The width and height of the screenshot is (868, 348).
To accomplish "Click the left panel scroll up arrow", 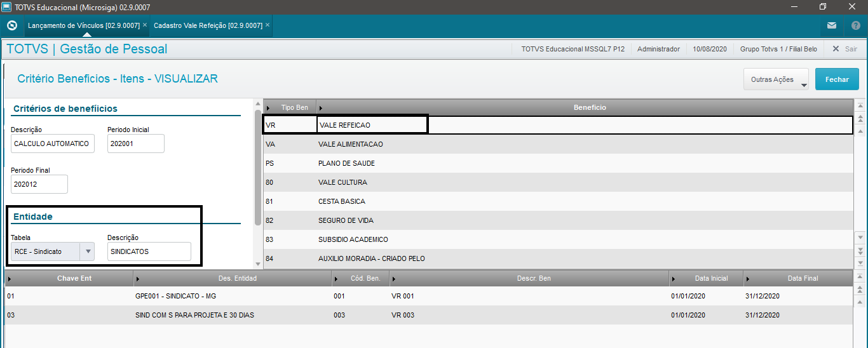I will (258, 102).
